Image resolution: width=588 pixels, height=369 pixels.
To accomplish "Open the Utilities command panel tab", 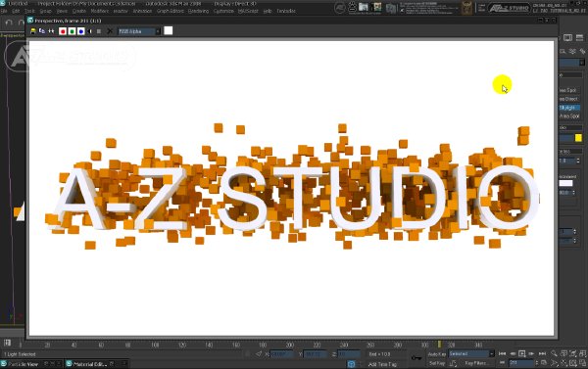I will [580, 37].
